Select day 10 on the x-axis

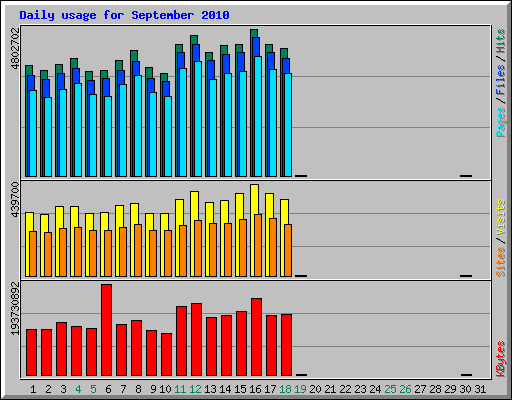(165, 389)
